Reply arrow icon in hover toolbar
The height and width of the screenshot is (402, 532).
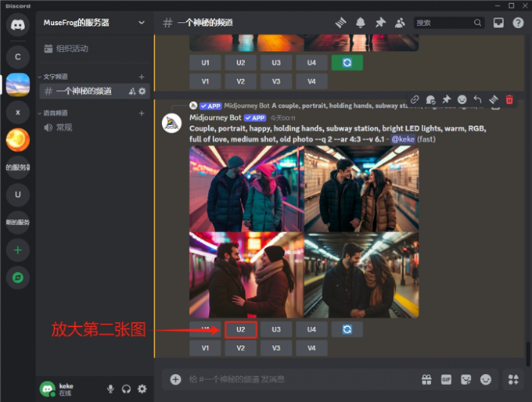coord(478,99)
